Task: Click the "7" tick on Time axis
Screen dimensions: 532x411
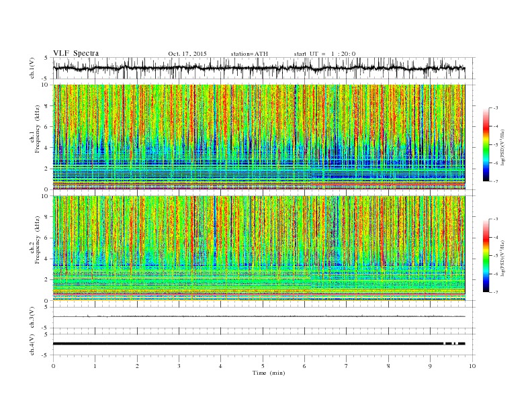Action: [x=347, y=366]
